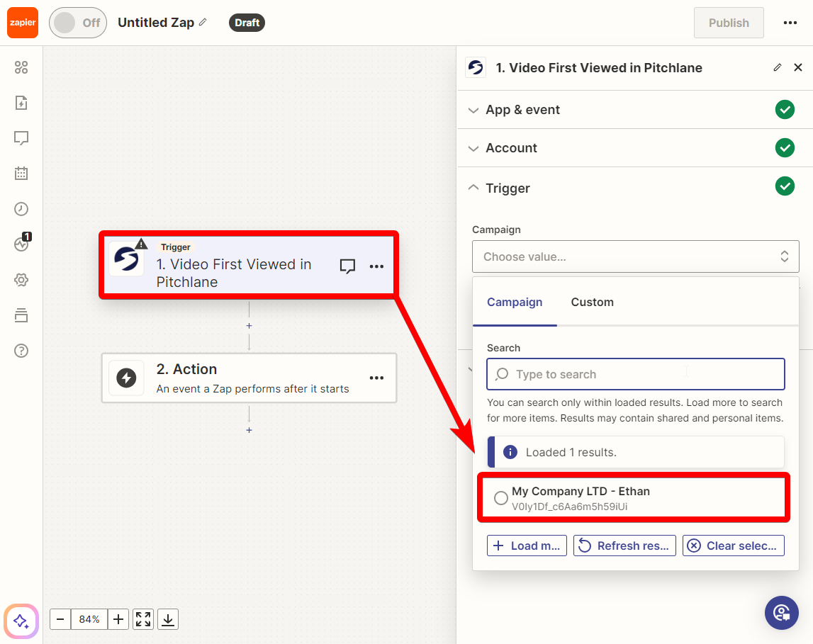Click the Clear selection button
Image resolution: width=813 pixels, height=644 pixels.
[733, 546]
